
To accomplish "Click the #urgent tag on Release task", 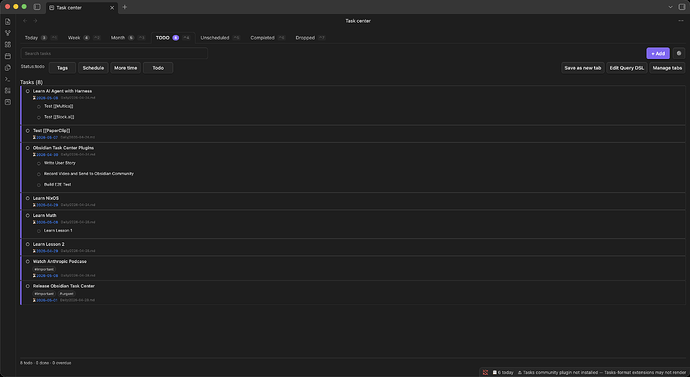I will [x=66, y=294].
